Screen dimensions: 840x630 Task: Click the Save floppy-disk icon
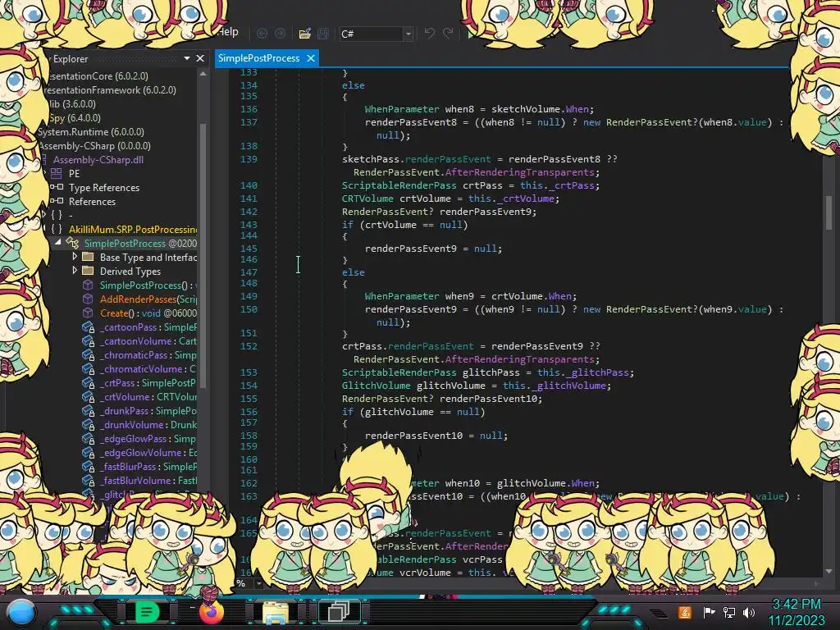click(323, 34)
